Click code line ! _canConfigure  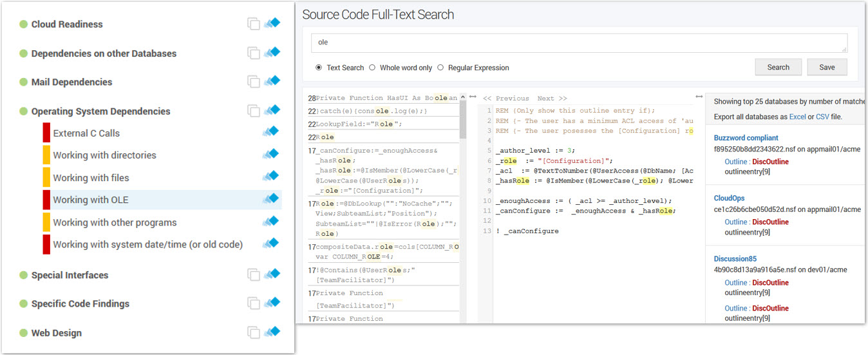click(x=527, y=231)
